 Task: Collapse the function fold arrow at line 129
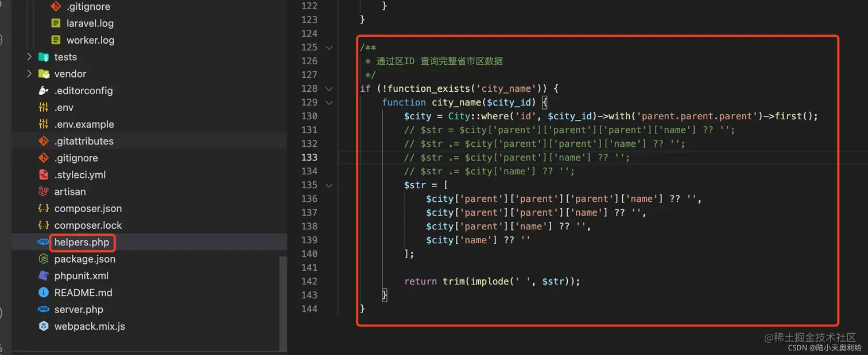point(329,102)
